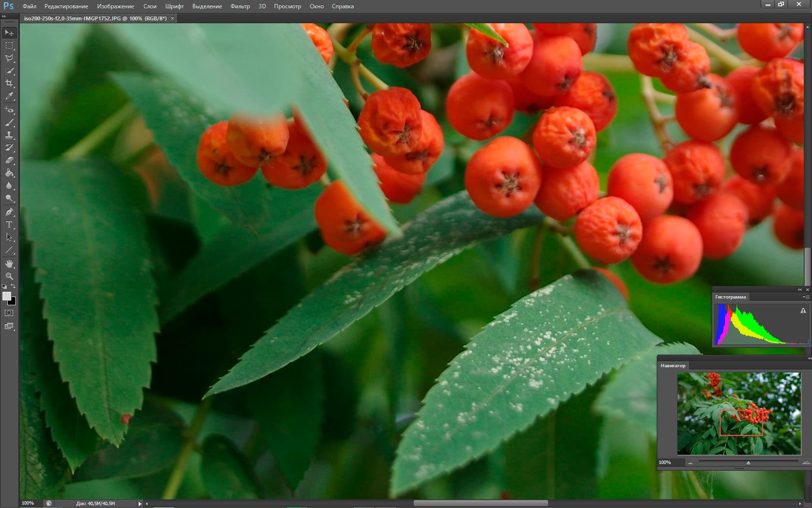Open the Гистограмма panel options menu
812x508 pixels.
(806, 297)
